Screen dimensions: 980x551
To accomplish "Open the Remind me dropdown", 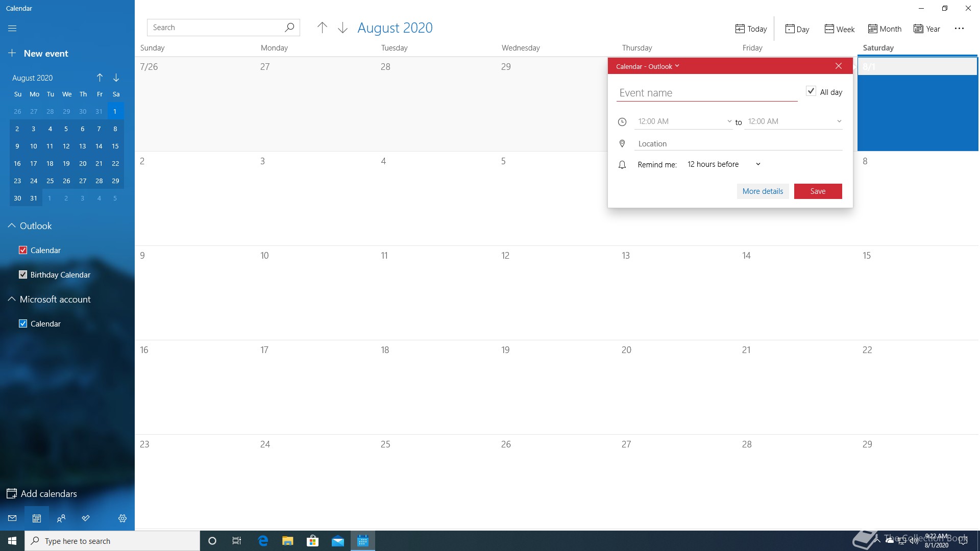I will click(x=723, y=164).
